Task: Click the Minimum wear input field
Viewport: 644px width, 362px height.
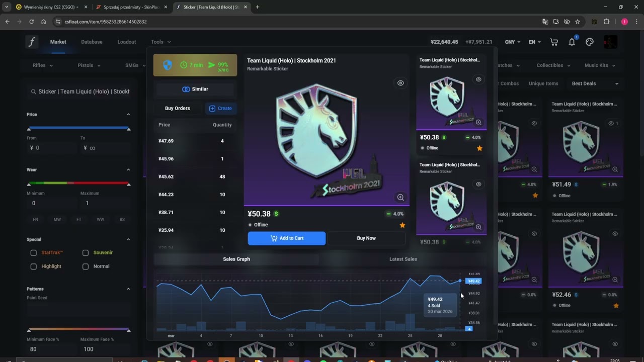Action: (52, 203)
